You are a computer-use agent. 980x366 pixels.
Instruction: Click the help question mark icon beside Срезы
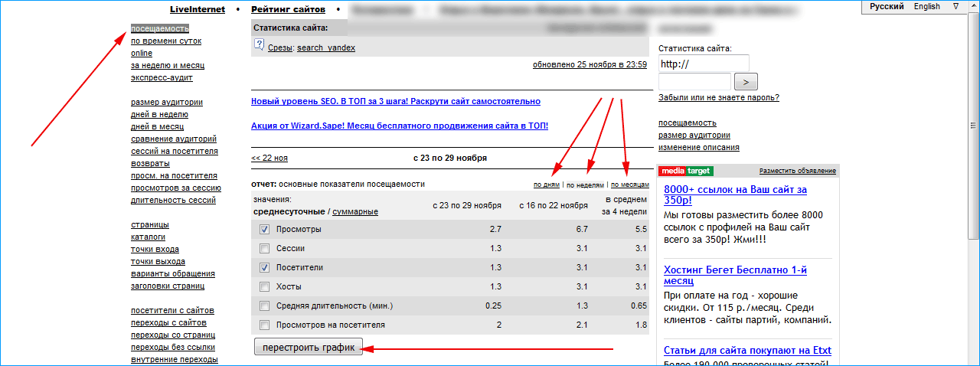[259, 45]
